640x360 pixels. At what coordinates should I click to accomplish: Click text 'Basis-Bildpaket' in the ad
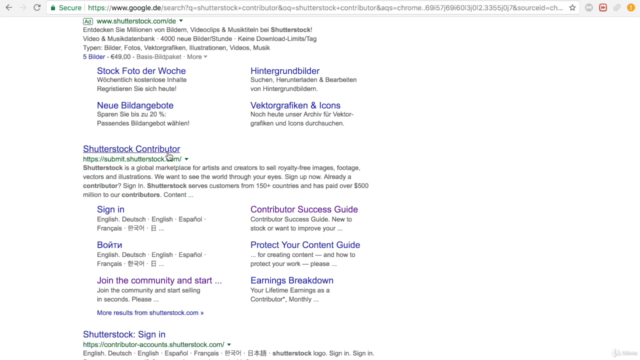pos(159,57)
